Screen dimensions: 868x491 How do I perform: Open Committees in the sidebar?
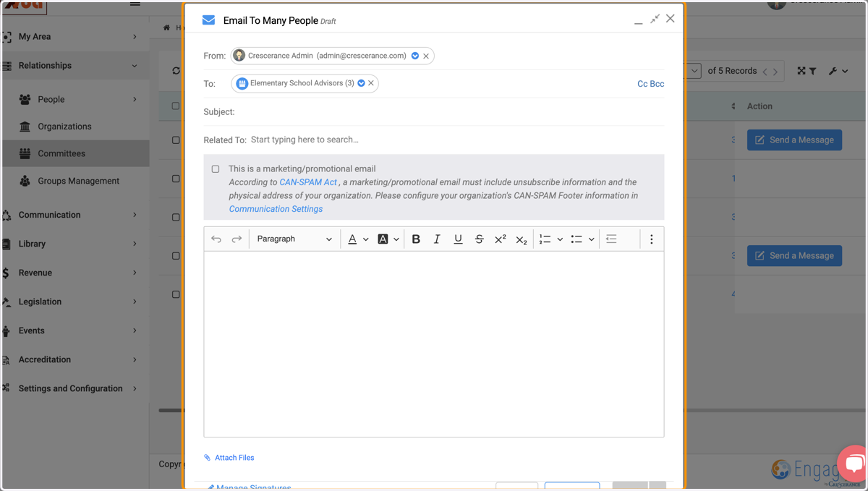[61, 153]
